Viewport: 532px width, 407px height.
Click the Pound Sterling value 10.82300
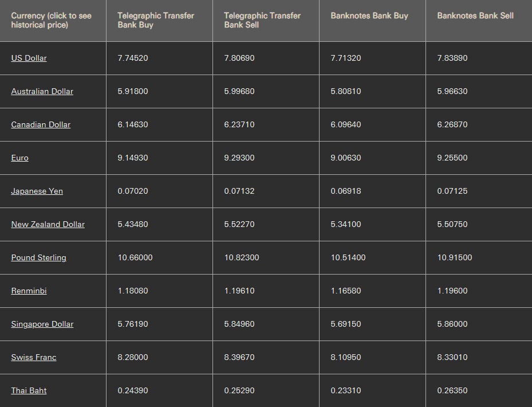click(x=242, y=257)
